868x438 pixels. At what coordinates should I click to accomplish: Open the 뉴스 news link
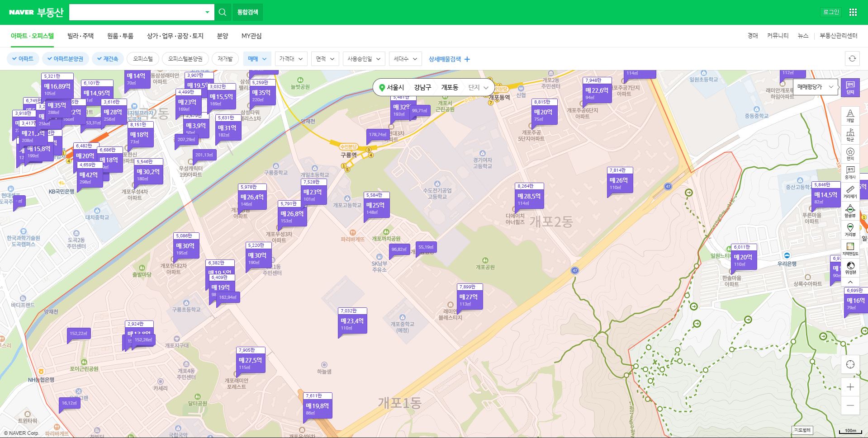pyautogui.click(x=803, y=36)
